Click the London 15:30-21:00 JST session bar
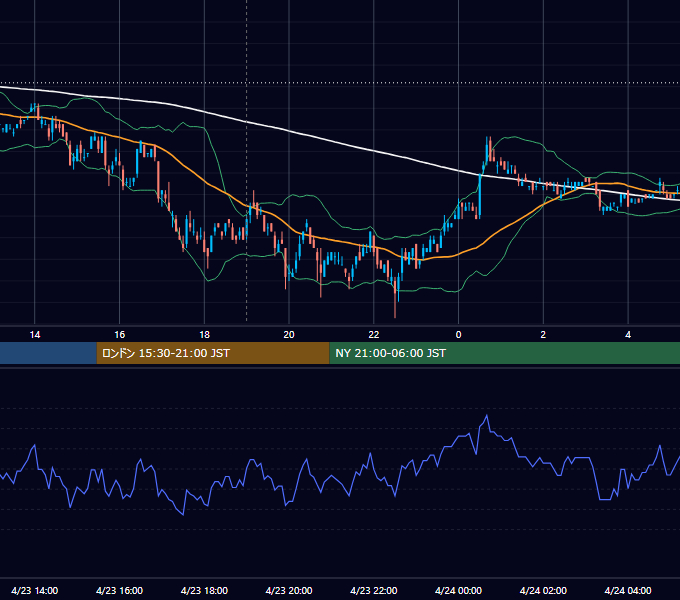 [x=213, y=353]
